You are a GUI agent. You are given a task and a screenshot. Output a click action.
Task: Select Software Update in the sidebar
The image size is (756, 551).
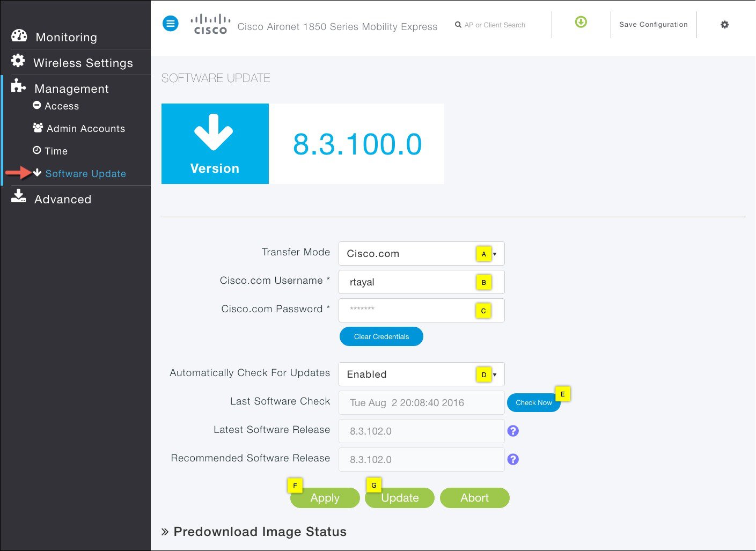click(x=86, y=174)
